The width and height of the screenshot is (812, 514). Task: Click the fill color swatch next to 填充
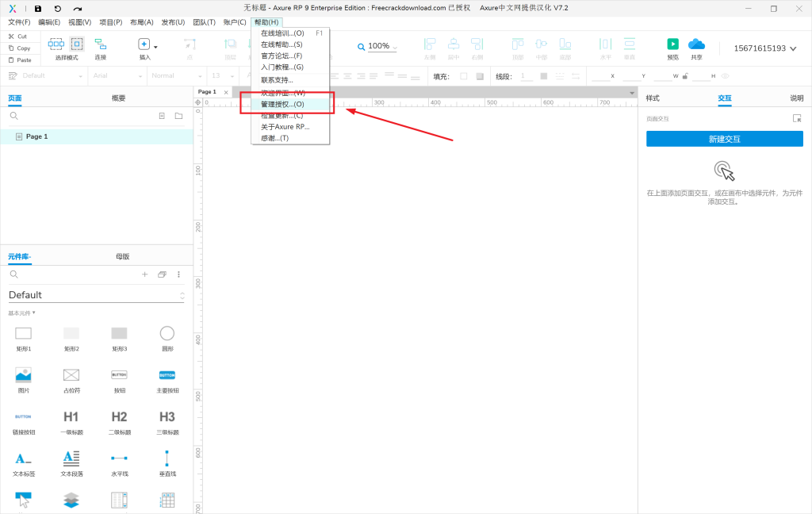click(x=464, y=76)
